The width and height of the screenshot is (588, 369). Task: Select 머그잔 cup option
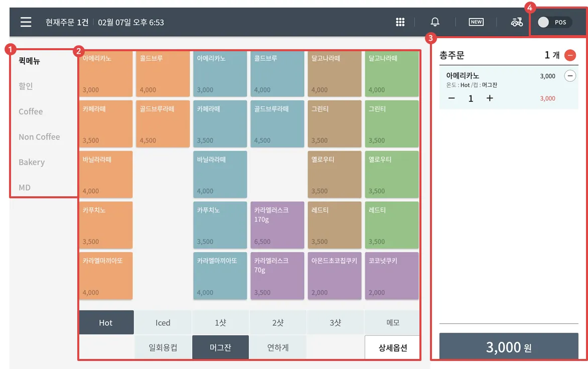coord(221,347)
